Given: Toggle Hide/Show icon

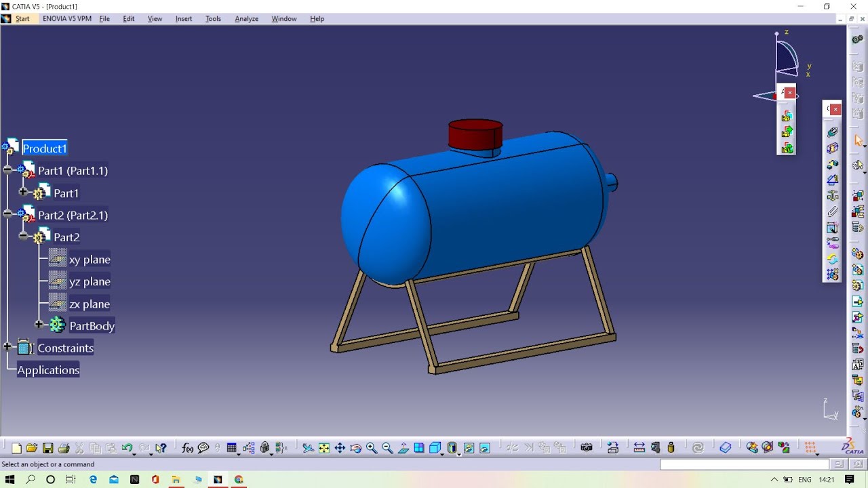Looking at the screenshot, I should 469,448.
